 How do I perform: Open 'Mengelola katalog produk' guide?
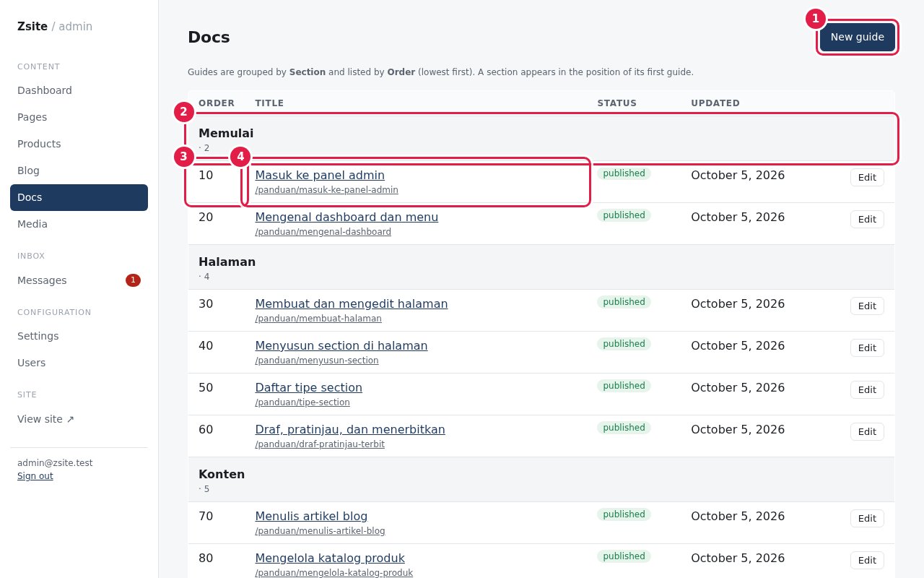click(x=330, y=558)
